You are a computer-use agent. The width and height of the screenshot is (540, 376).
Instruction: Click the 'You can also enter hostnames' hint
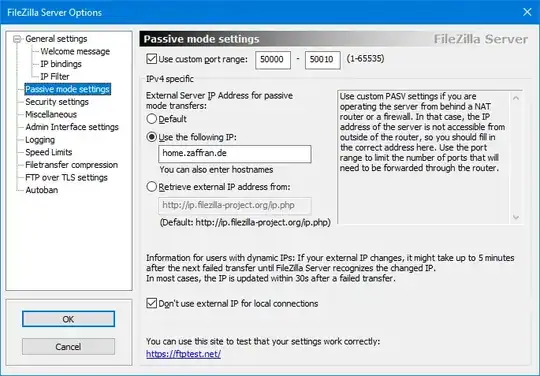216,170
